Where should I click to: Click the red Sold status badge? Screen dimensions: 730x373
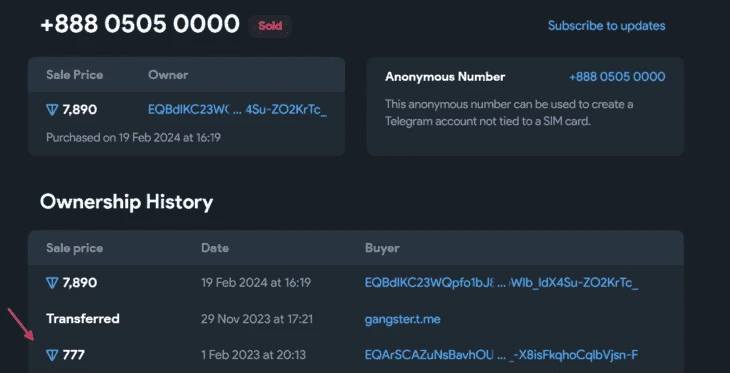[270, 26]
